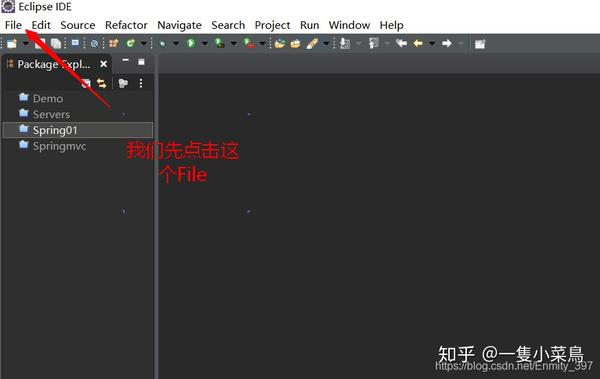This screenshot has height=379, width=600.
Task: Click the Next Annotation icon
Action: [x=345, y=43]
